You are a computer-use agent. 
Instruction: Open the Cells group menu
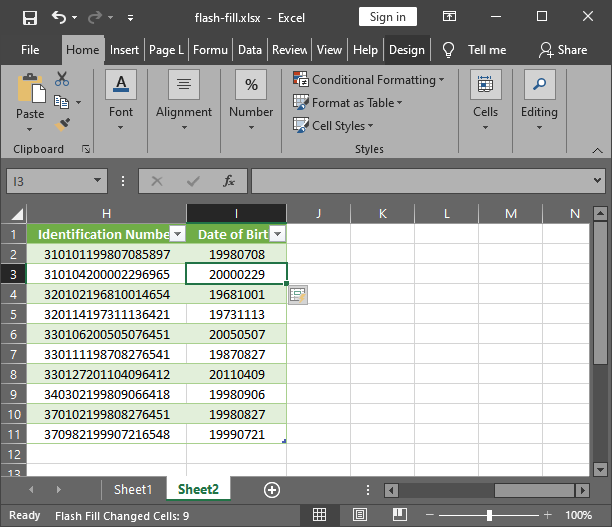[x=486, y=101]
